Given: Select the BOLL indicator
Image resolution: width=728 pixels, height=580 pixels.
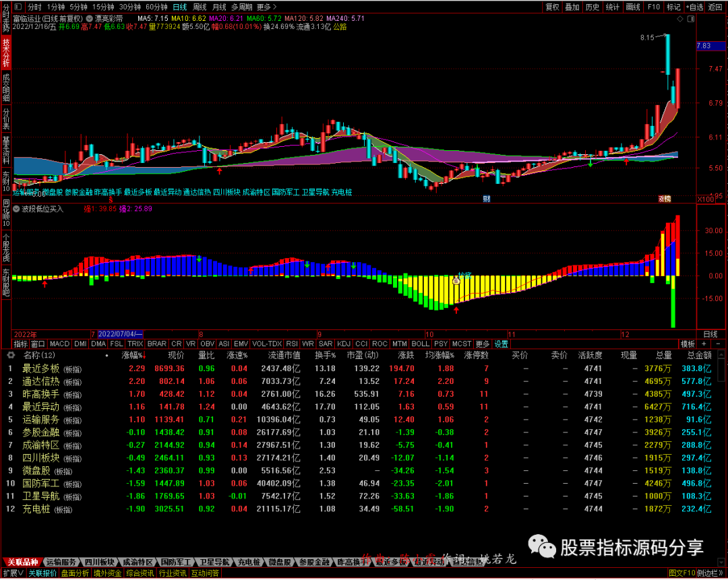Looking at the screenshot, I should pos(420,344).
